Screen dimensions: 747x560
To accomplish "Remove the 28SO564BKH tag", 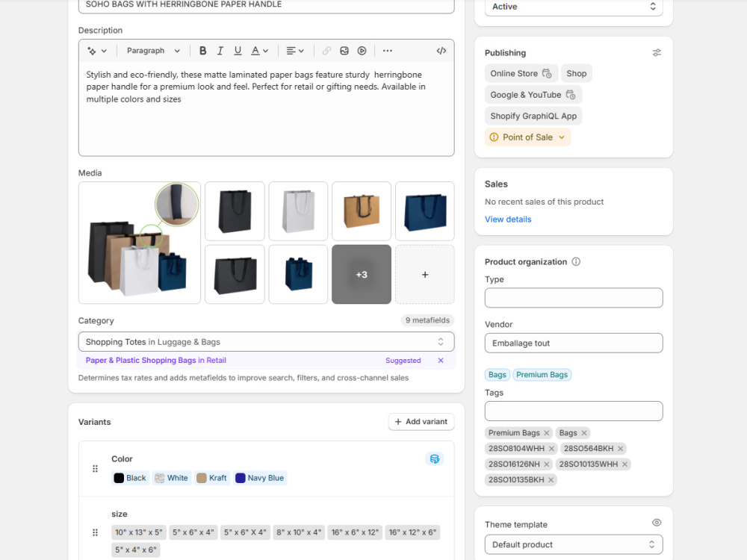I will pyautogui.click(x=620, y=449).
